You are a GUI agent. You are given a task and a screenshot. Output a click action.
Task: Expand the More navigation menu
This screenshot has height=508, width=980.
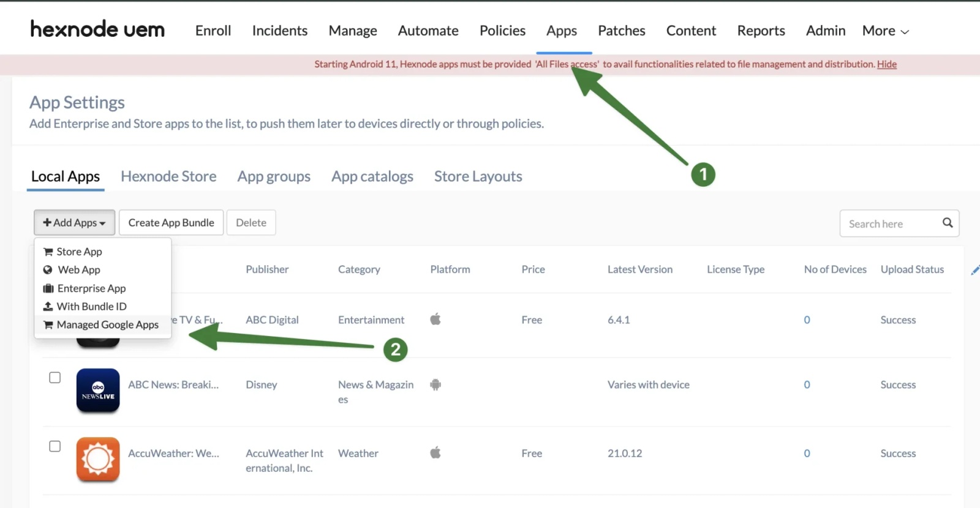tap(886, 31)
